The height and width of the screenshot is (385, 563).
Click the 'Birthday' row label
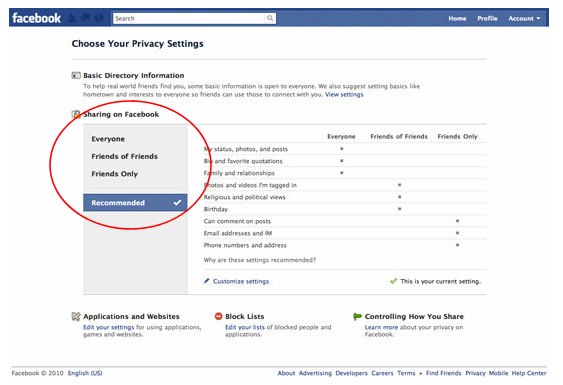pyautogui.click(x=216, y=209)
